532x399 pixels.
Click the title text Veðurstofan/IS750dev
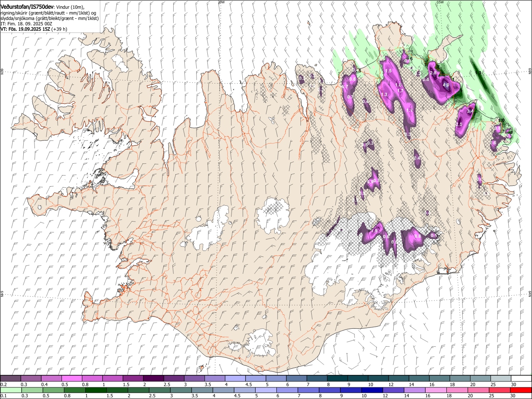tap(27, 7)
